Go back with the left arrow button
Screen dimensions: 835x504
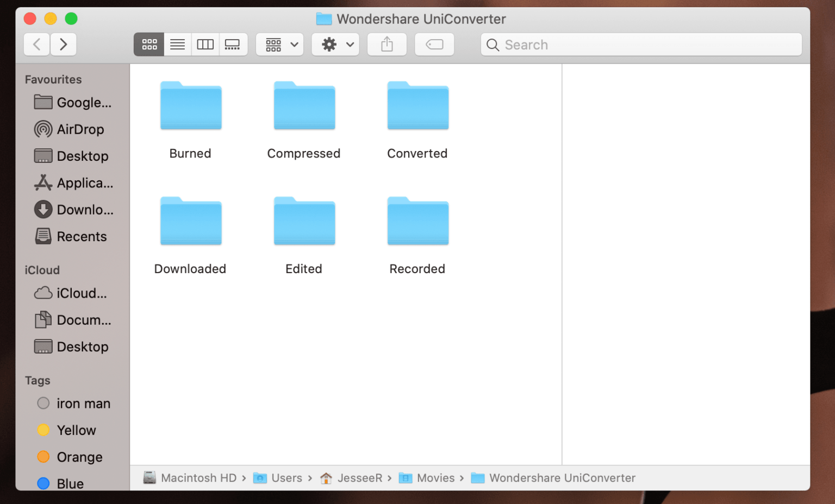point(37,45)
